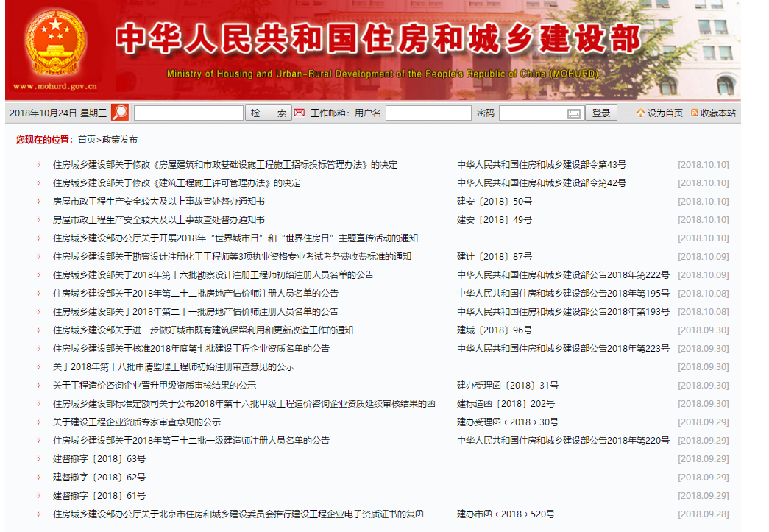Viewport: 769px width, 532px height.
Task: Click the magnifier search icon beside the date
Action: click(x=118, y=112)
